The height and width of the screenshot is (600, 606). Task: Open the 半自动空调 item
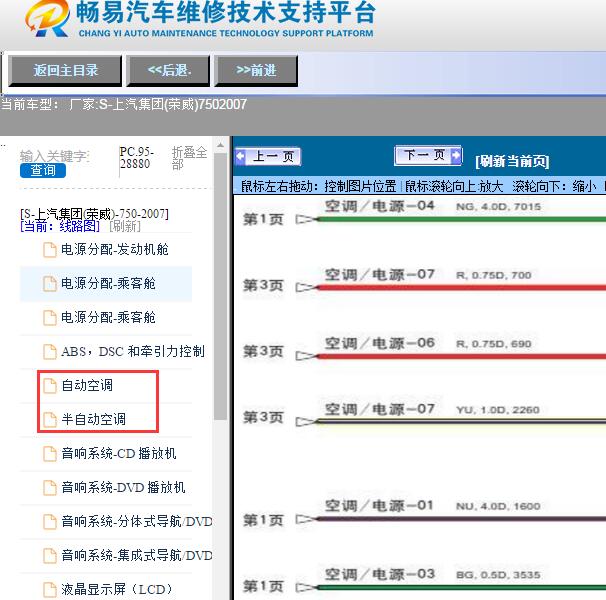click(93, 419)
